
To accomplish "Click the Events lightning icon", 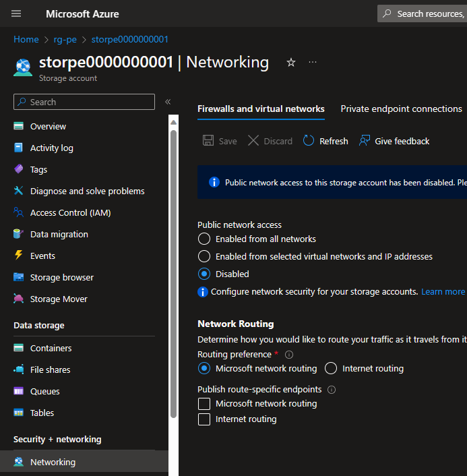I will point(18,256).
